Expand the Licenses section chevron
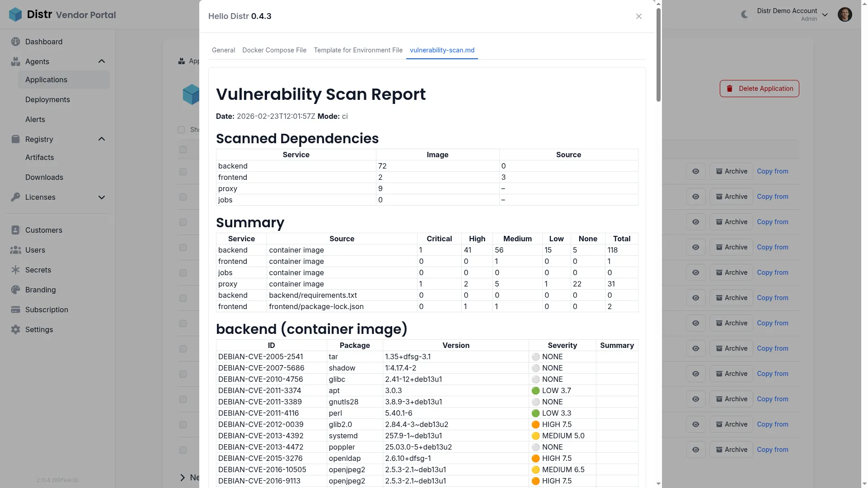This screenshot has width=868, height=488. 102,197
